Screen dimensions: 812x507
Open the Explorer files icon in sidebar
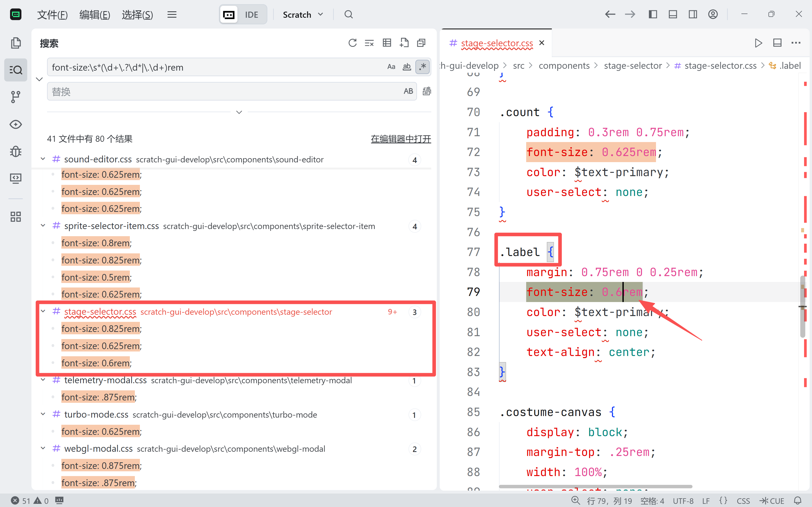16,43
